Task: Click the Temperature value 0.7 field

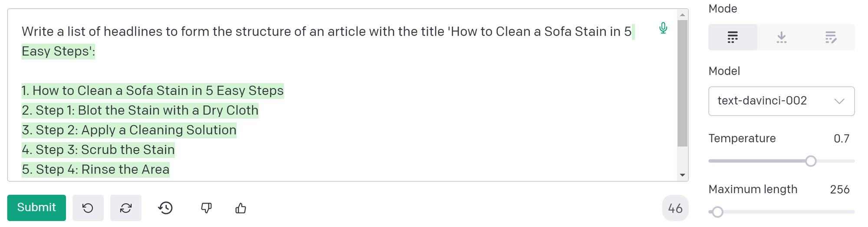Action: coord(842,138)
